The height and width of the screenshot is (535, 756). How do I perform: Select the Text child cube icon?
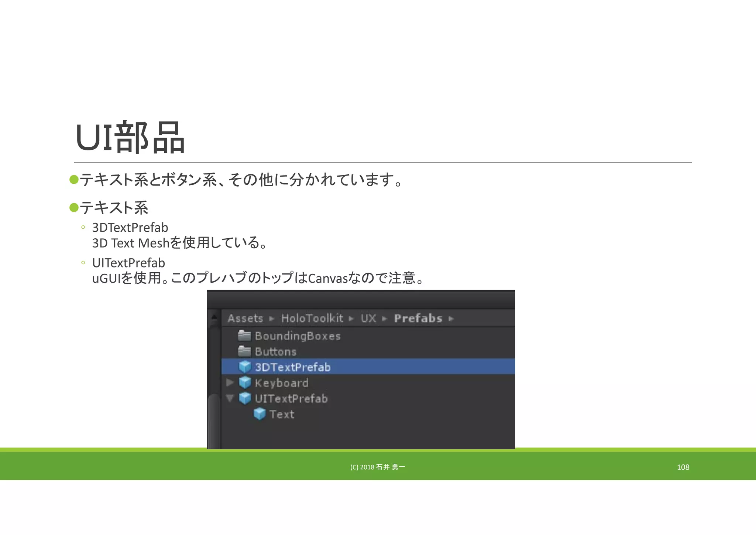(x=260, y=414)
